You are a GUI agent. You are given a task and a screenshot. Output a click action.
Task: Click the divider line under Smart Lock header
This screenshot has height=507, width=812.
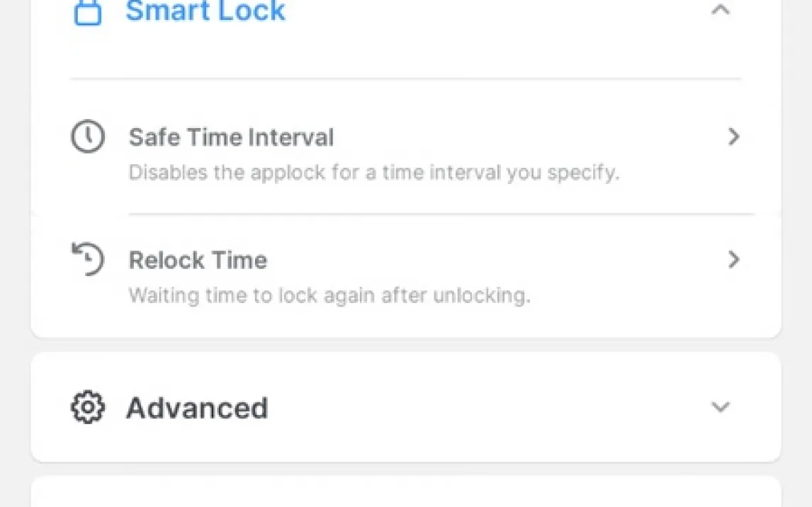tap(405, 79)
